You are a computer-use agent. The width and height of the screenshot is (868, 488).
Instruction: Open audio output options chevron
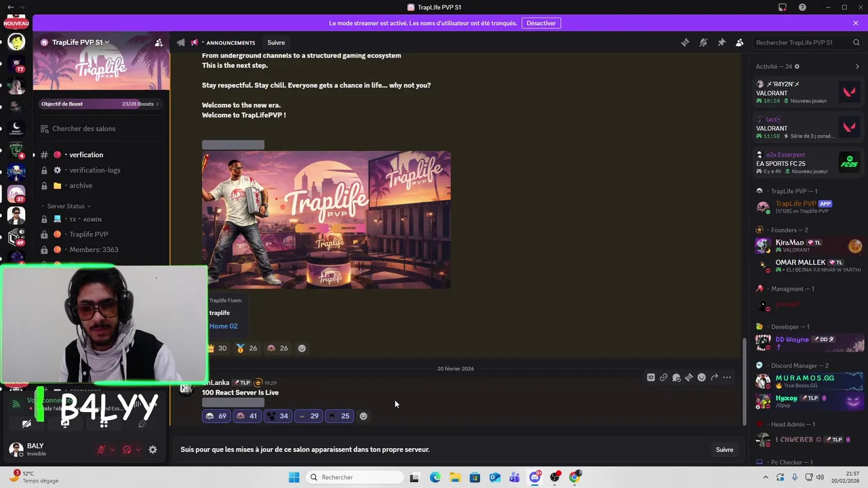point(138,449)
